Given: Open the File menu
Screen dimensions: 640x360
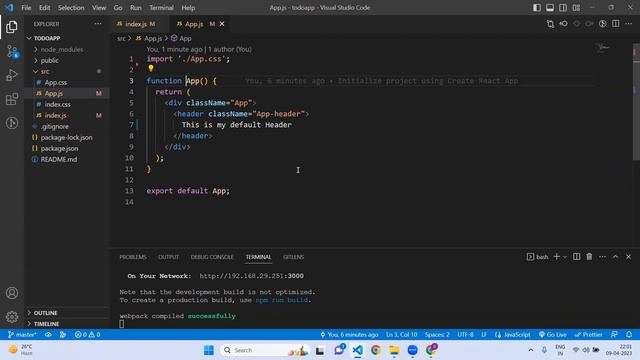Looking at the screenshot, I should pyautogui.click(x=26, y=8).
